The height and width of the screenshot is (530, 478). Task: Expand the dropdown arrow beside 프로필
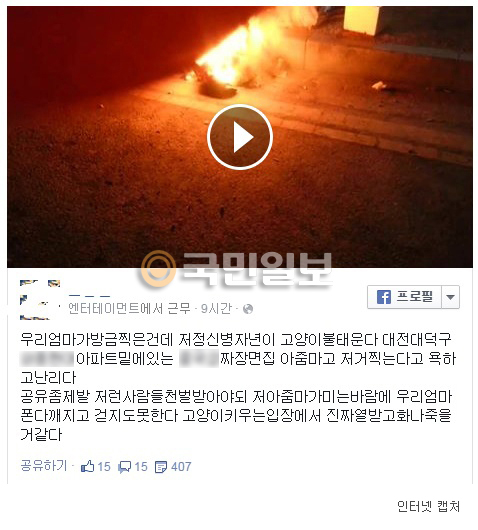pos(450,297)
